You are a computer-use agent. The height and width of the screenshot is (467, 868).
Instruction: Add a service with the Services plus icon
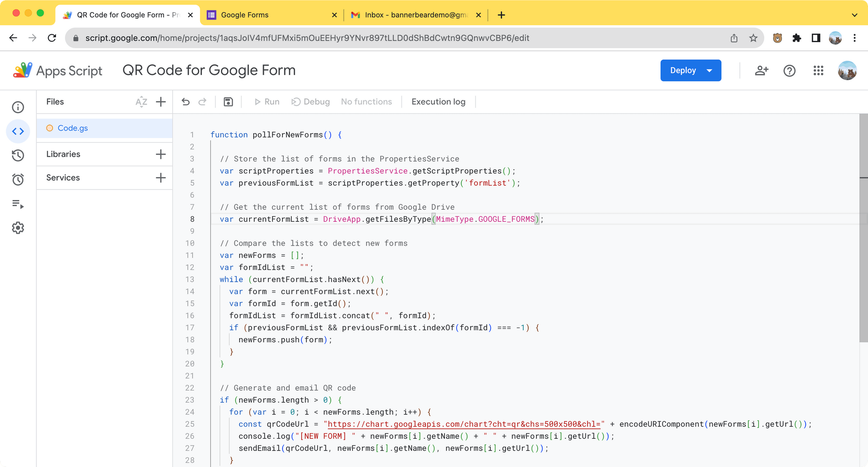pos(161,178)
